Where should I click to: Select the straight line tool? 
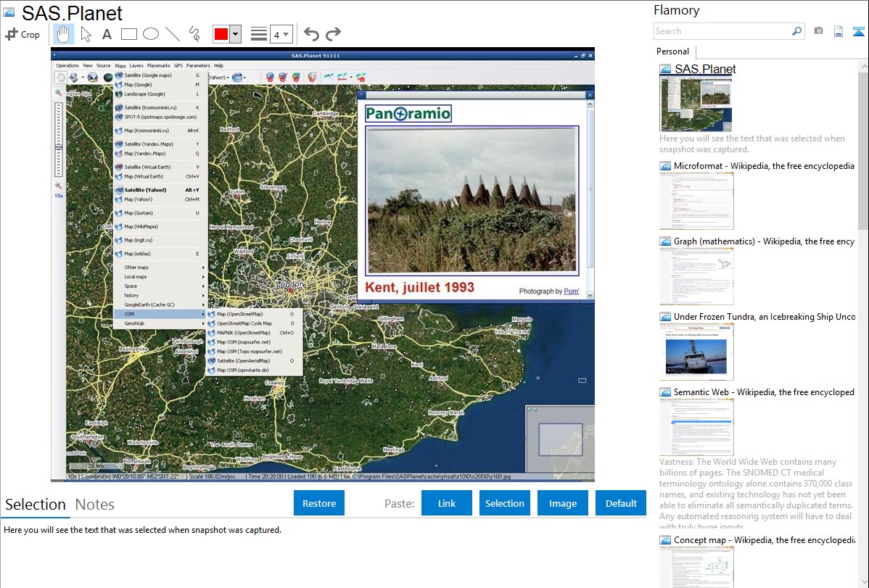point(173,34)
